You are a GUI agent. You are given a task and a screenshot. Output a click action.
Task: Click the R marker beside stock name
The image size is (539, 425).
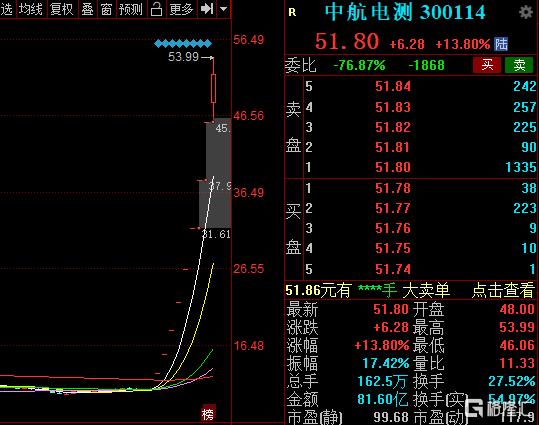(292, 13)
